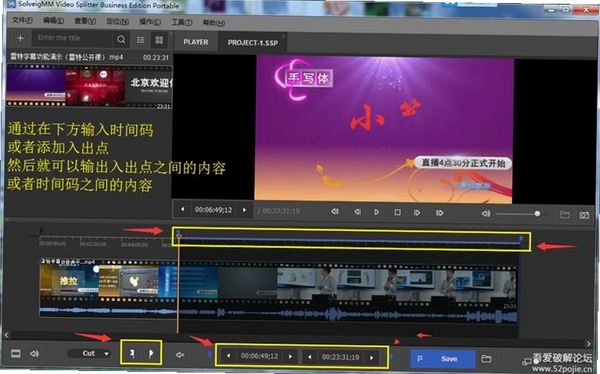Click the mp4 file name in library
This screenshot has width=600, height=374.
pos(67,57)
